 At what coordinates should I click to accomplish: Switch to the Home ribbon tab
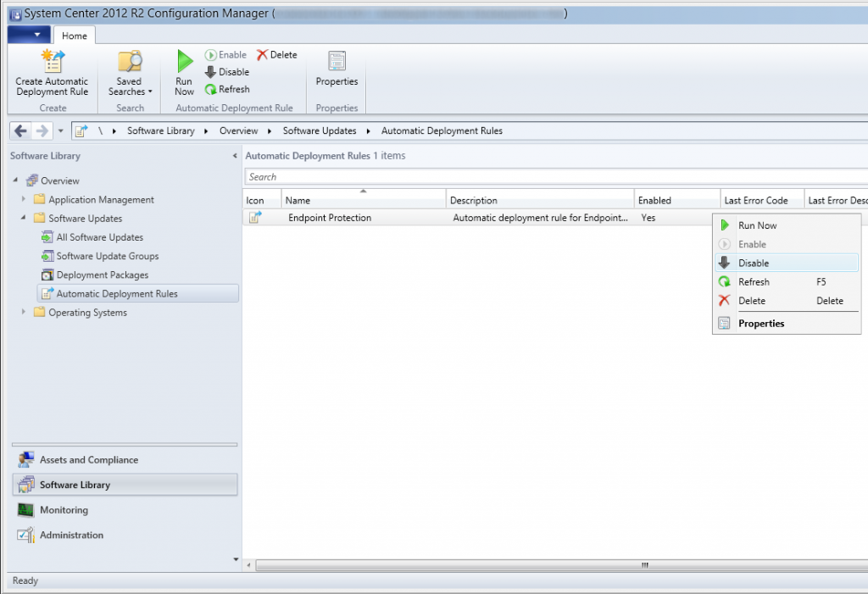click(75, 35)
